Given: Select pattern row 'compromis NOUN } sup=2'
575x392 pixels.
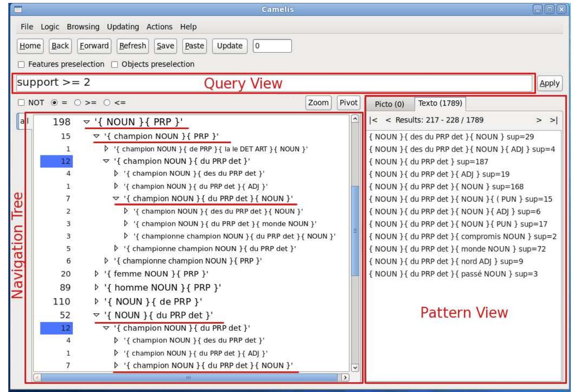Looking at the screenshot, I should [x=463, y=237].
